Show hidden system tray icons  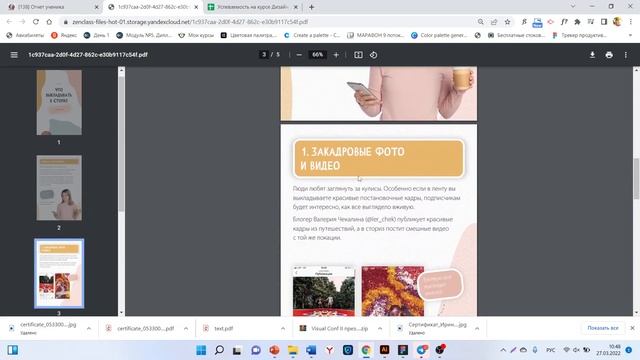click(x=503, y=350)
